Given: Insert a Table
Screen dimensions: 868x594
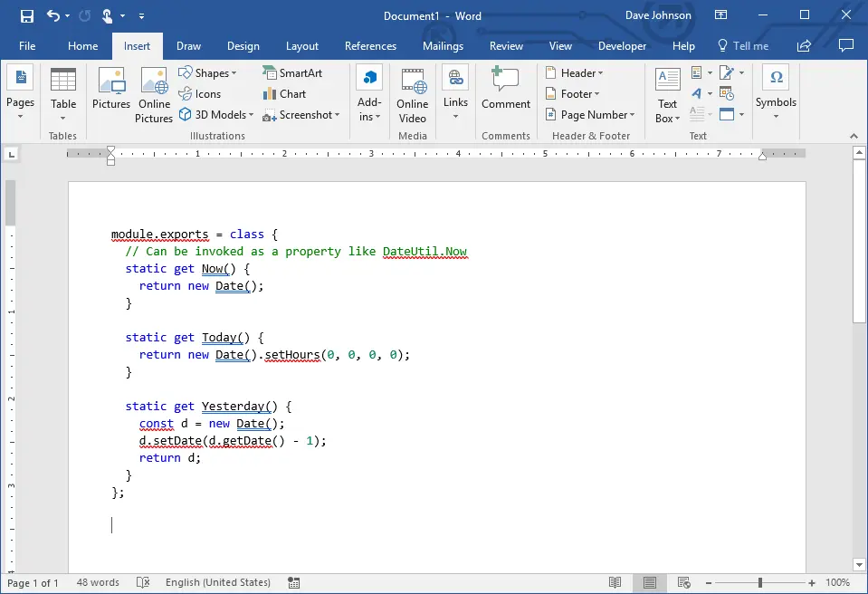Looking at the screenshot, I should [63, 93].
